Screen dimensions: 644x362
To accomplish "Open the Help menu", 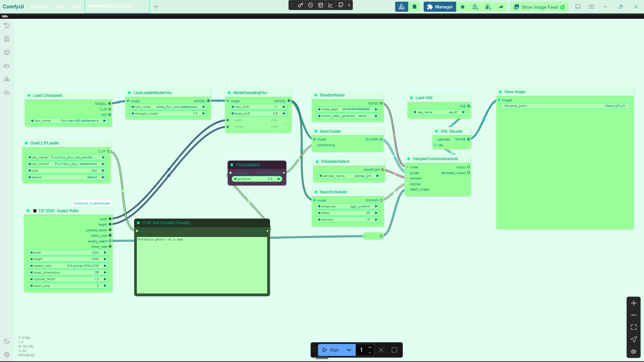I will (76, 7).
